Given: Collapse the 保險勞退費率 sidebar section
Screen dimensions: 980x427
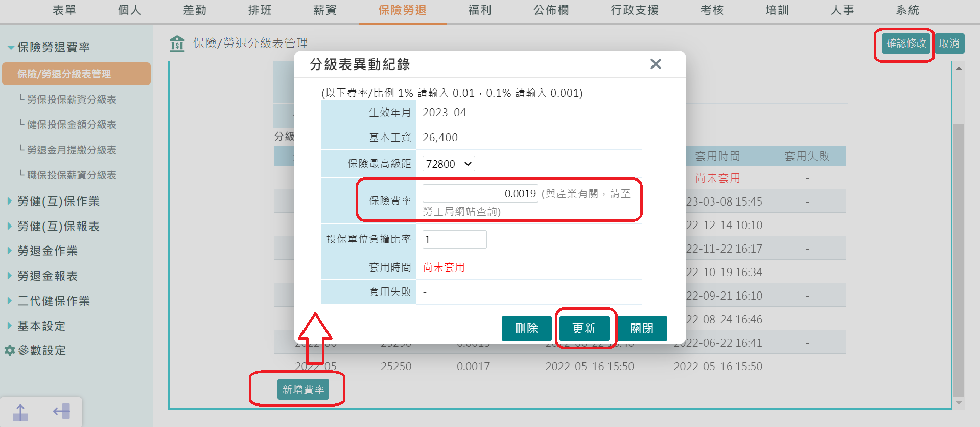Looking at the screenshot, I should coord(49,48).
